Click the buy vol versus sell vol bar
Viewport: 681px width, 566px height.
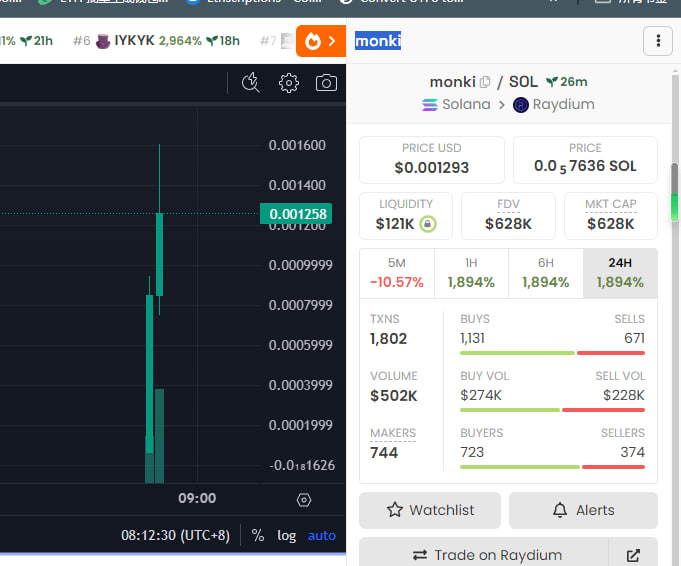pos(552,410)
